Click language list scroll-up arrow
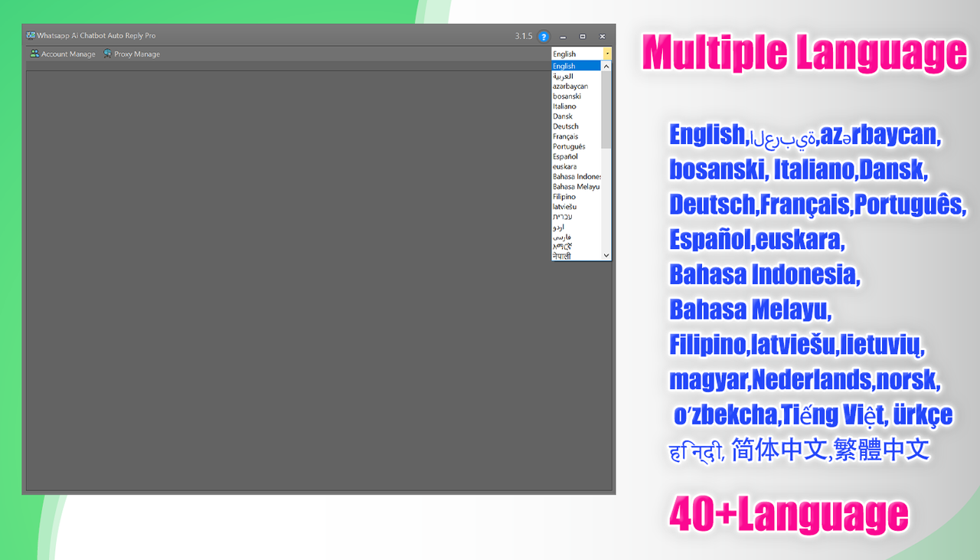Viewport: 980px width, 560px height. coord(606,67)
